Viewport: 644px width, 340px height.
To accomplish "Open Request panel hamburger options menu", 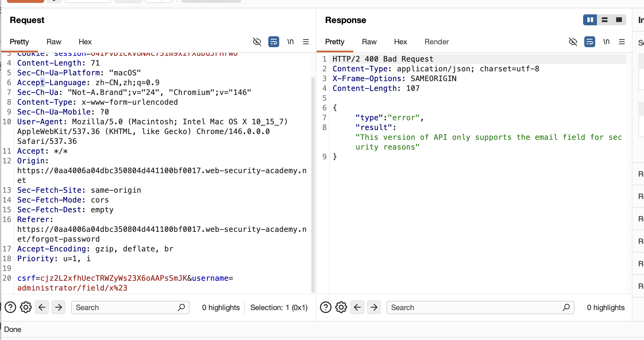I will point(306,42).
